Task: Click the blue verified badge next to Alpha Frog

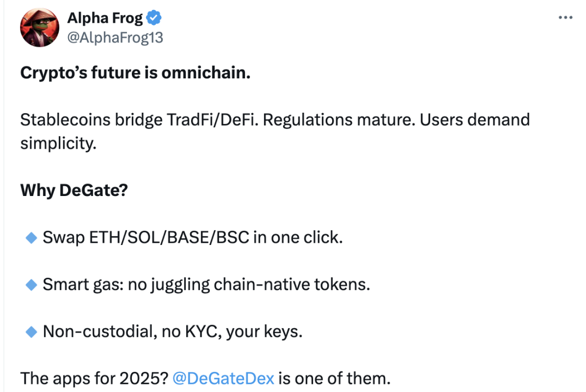Action: 154,17
